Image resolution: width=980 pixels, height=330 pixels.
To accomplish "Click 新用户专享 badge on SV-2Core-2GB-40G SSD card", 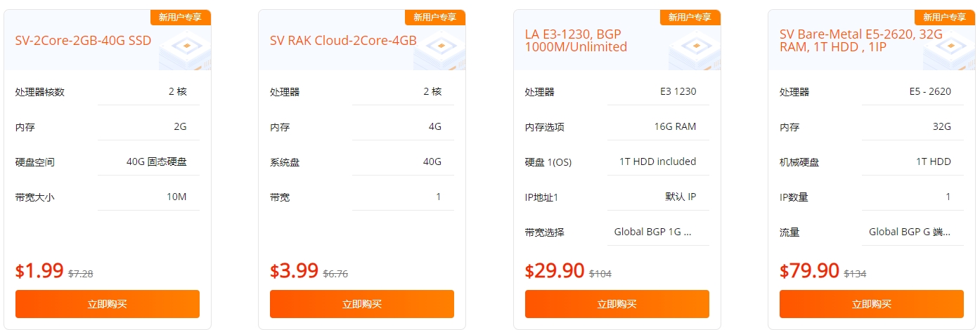I will point(181,18).
